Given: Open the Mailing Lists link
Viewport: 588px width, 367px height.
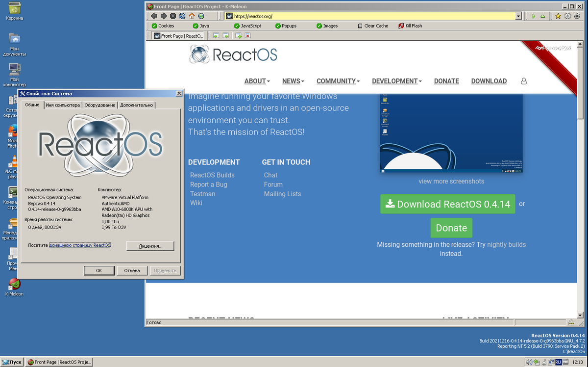Looking at the screenshot, I should [282, 194].
